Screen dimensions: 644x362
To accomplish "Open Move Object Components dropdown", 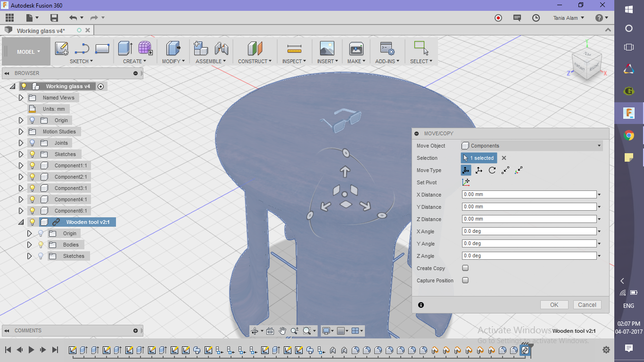I will (x=532, y=146).
